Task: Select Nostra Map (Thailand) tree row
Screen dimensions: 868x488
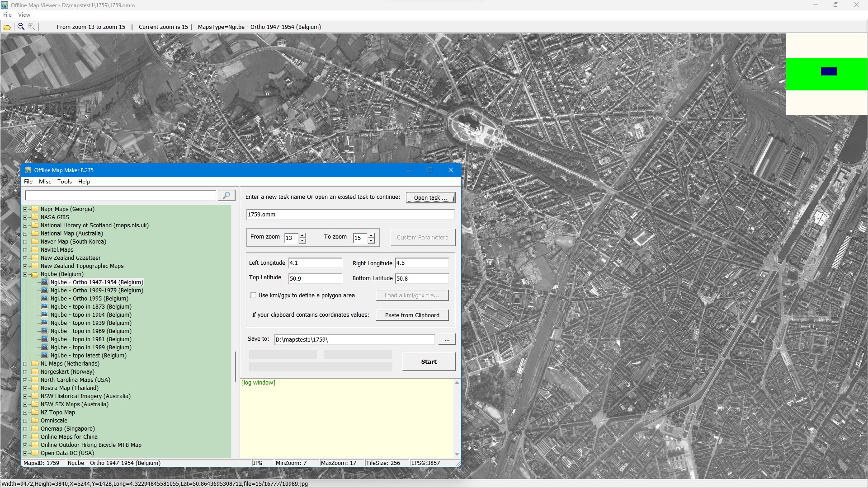Action: point(69,388)
